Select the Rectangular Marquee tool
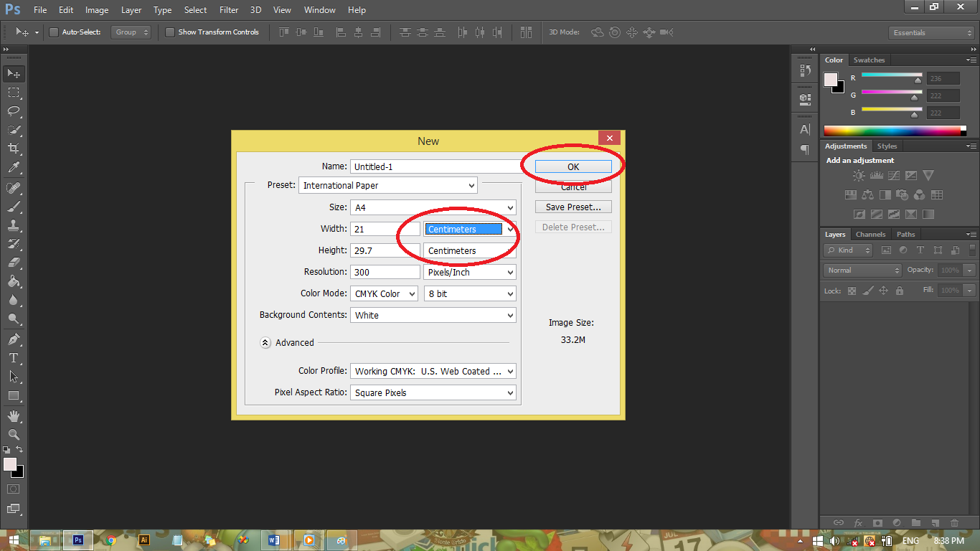The width and height of the screenshot is (980, 551). point(14,93)
